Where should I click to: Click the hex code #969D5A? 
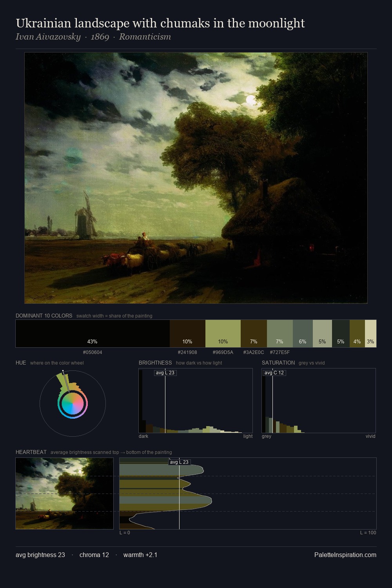pos(223,352)
